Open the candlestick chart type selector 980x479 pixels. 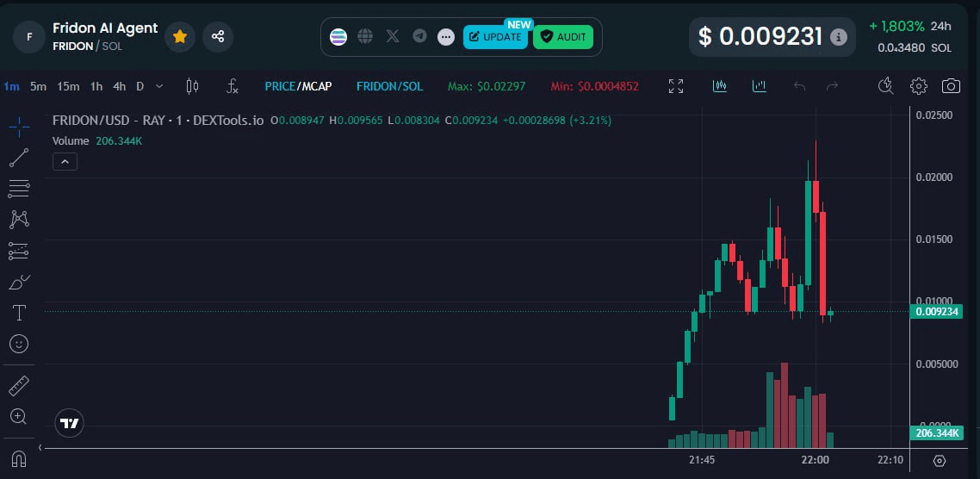click(x=193, y=86)
